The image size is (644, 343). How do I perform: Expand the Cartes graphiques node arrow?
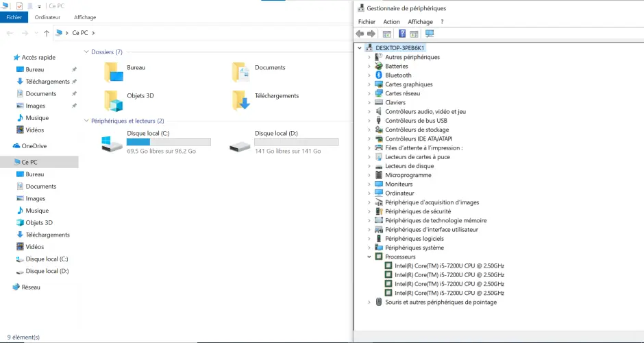[x=369, y=84]
